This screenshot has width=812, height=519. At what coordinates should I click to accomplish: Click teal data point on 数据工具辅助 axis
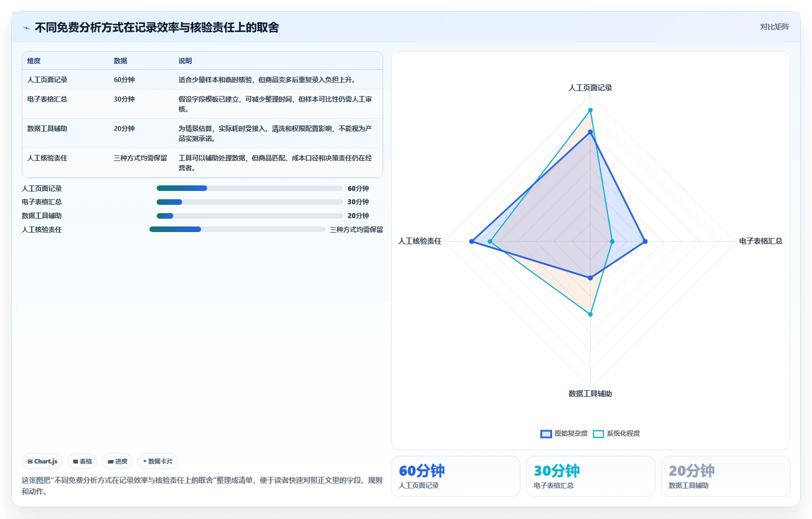(590, 314)
